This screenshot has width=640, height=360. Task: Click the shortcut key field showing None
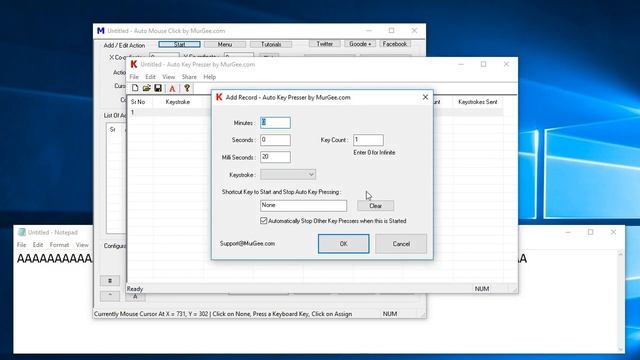(304, 206)
